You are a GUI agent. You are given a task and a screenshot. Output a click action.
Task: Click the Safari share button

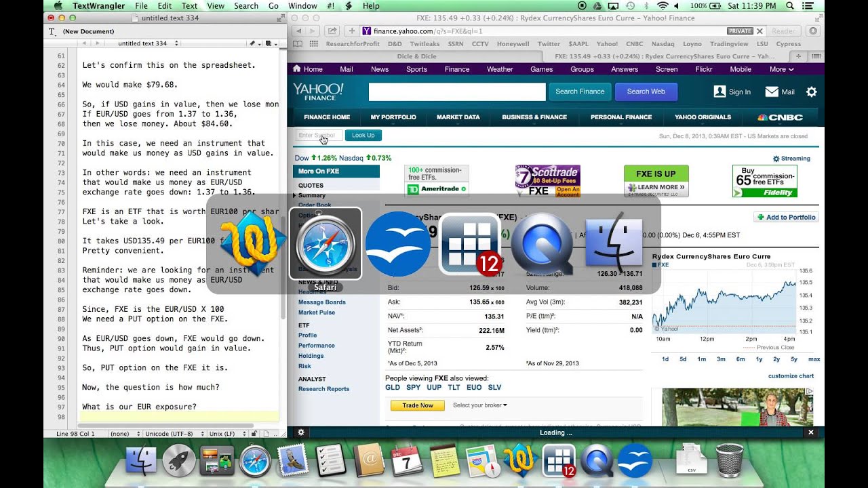(x=332, y=30)
